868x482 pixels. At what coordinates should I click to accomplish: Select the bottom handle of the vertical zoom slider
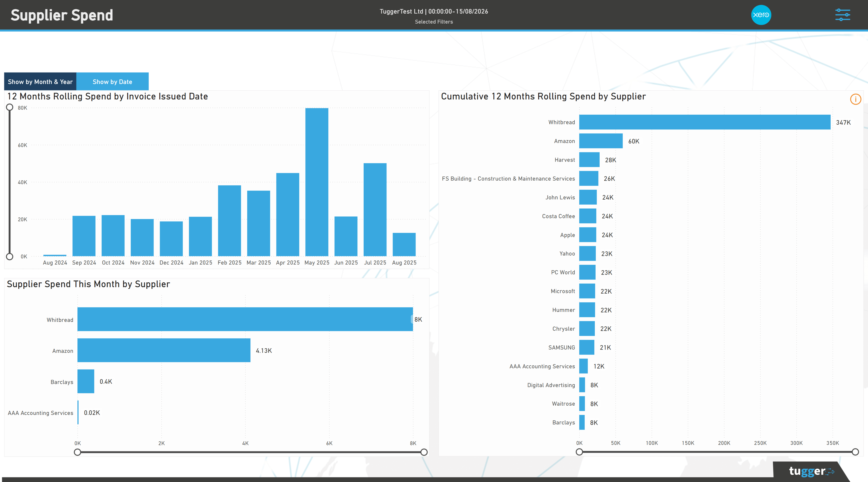click(x=10, y=256)
